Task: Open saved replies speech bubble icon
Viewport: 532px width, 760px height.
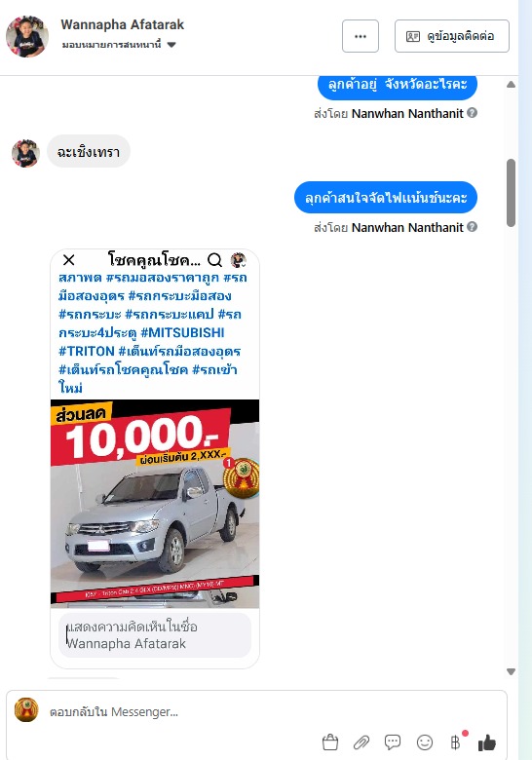Action: pyautogui.click(x=393, y=742)
